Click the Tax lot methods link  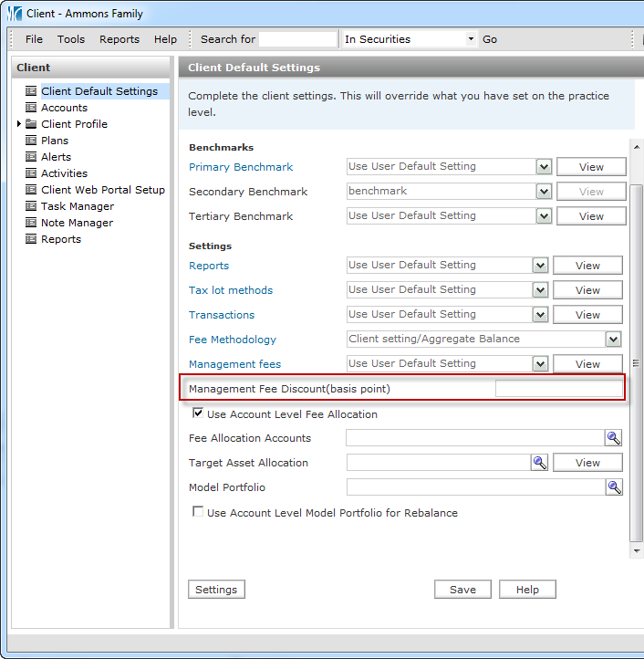click(x=231, y=290)
